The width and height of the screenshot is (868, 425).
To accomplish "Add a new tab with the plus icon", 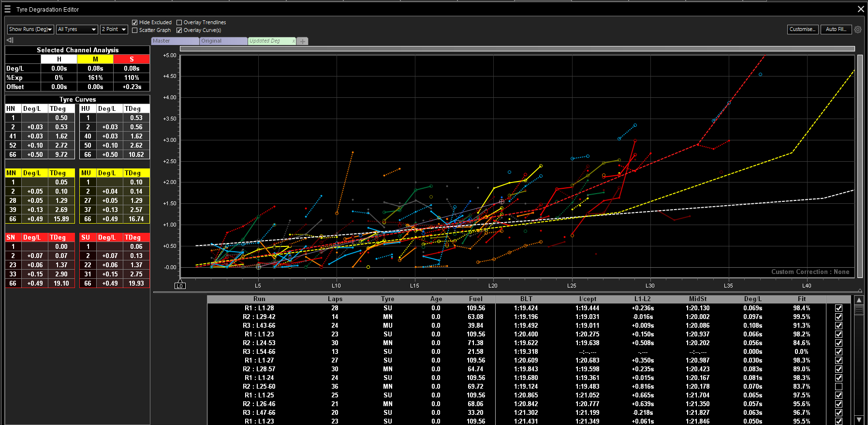I will [303, 41].
